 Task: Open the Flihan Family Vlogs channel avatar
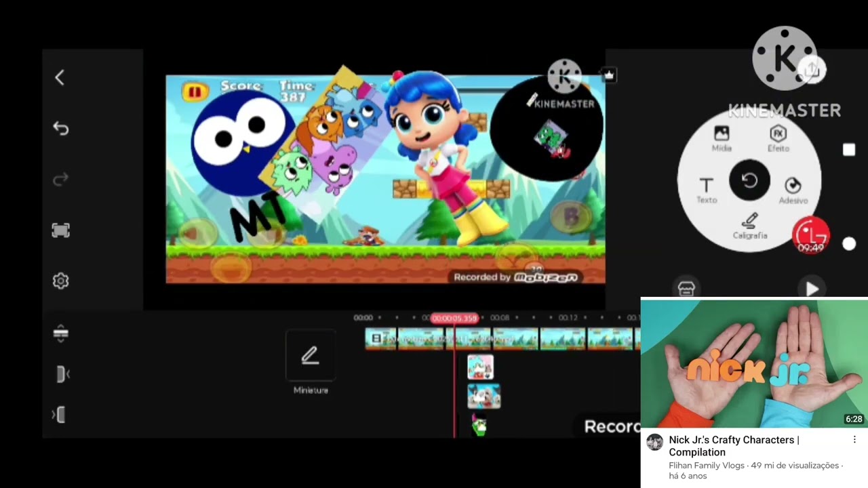coord(654,443)
